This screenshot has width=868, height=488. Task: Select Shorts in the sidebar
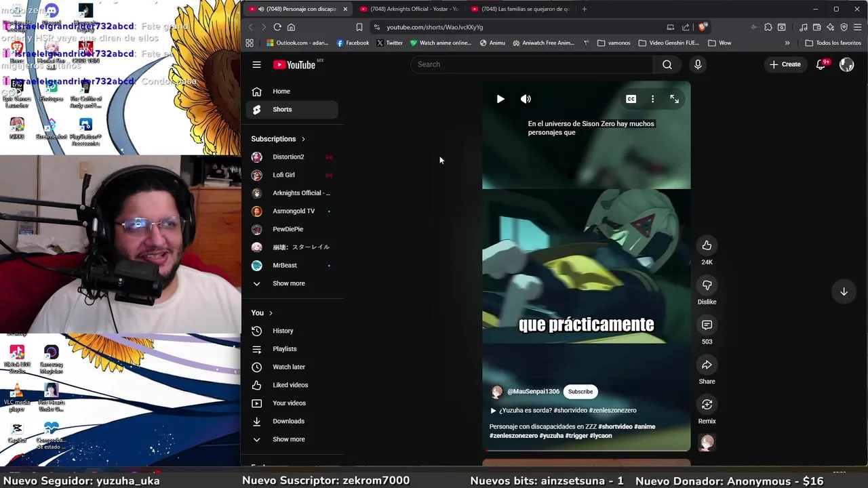click(293, 110)
